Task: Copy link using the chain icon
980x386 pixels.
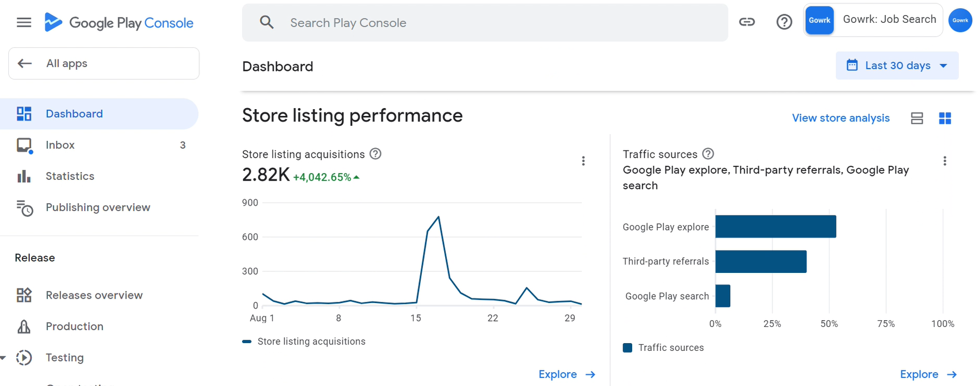Action: tap(747, 22)
